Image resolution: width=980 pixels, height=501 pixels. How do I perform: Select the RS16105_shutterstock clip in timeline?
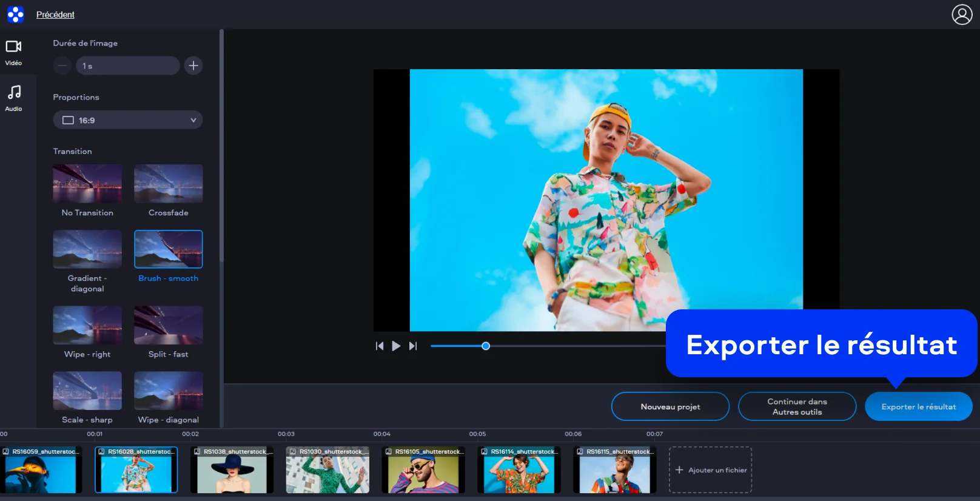pyautogui.click(x=423, y=471)
